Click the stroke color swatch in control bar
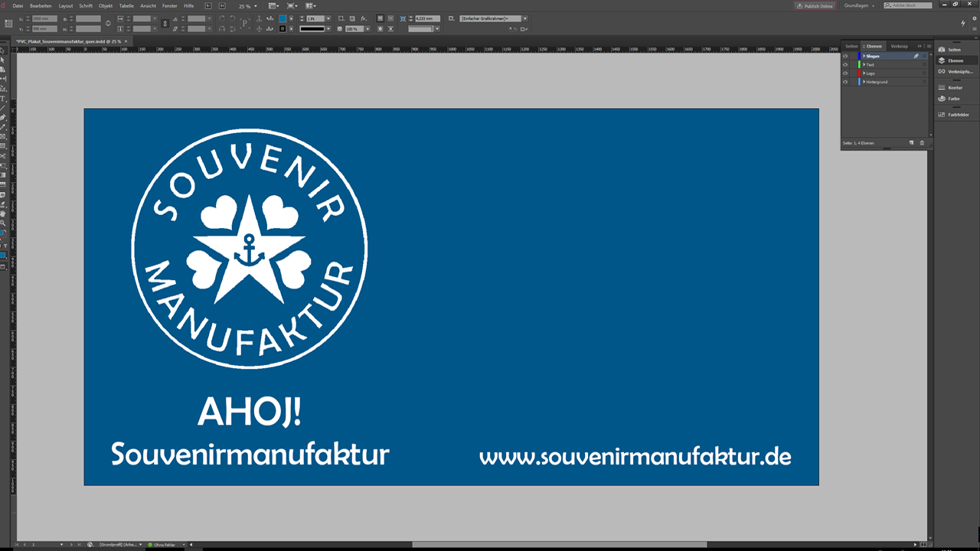 point(283,28)
